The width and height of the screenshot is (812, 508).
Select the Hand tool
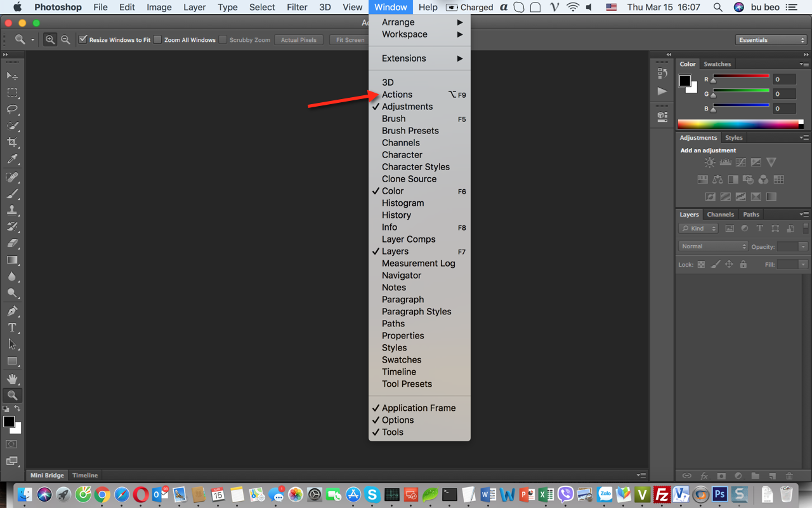pyautogui.click(x=12, y=379)
